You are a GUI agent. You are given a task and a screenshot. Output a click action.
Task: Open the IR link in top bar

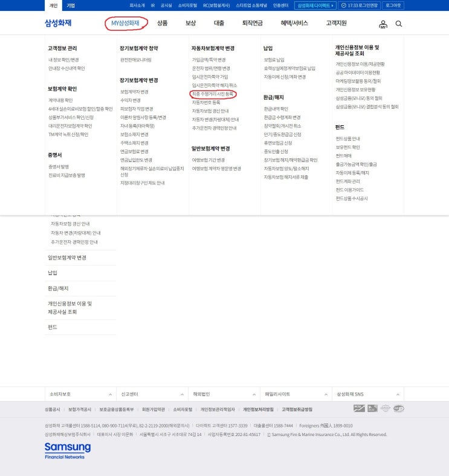point(153,5)
